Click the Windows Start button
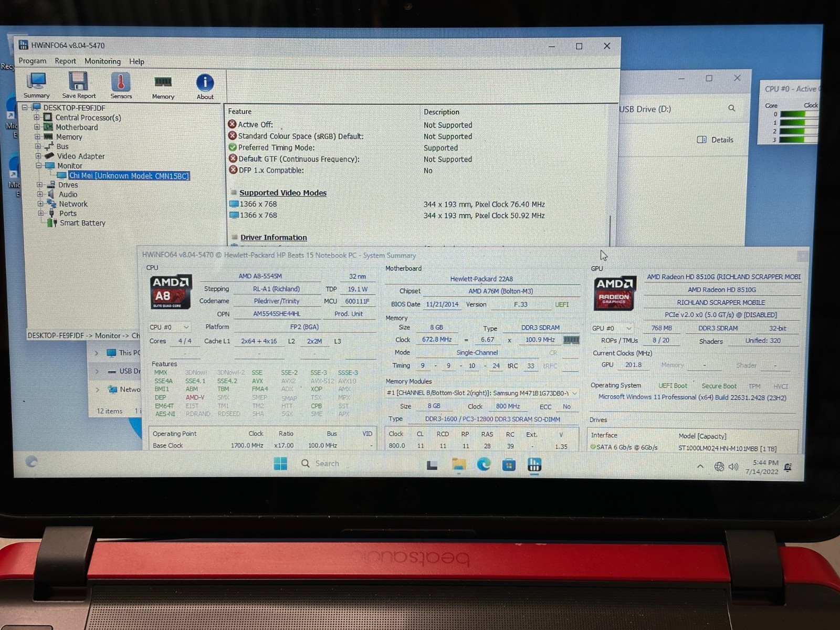This screenshot has width=840, height=630. pos(280,464)
